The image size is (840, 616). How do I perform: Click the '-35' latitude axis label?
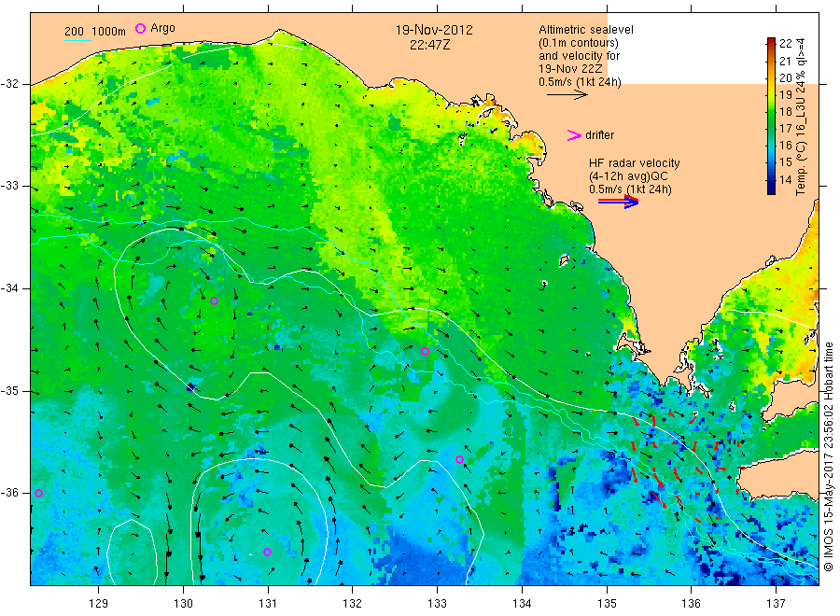point(10,390)
